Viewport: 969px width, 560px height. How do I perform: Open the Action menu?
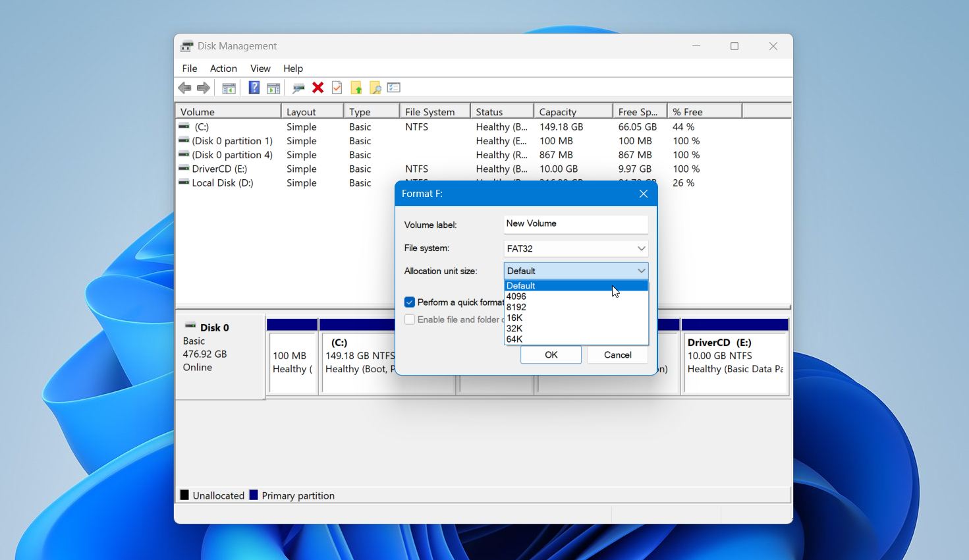(223, 69)
